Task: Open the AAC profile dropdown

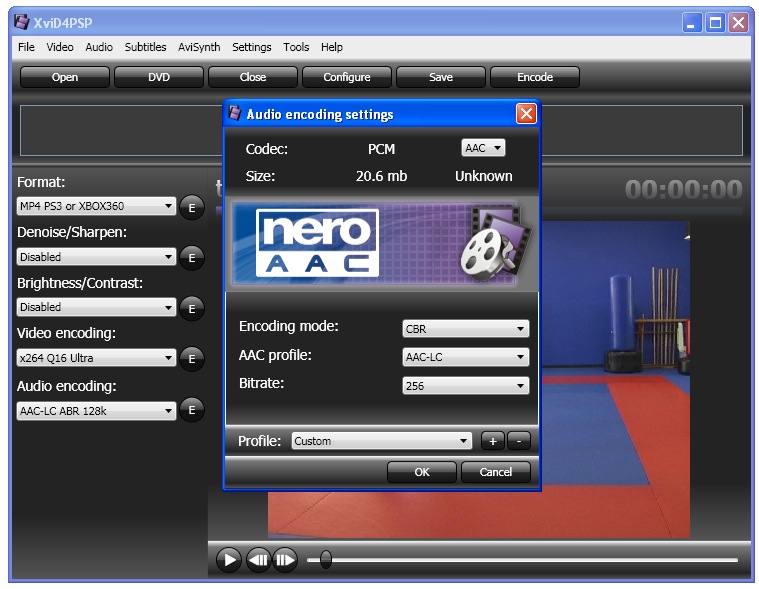Action: click(466, 357)
